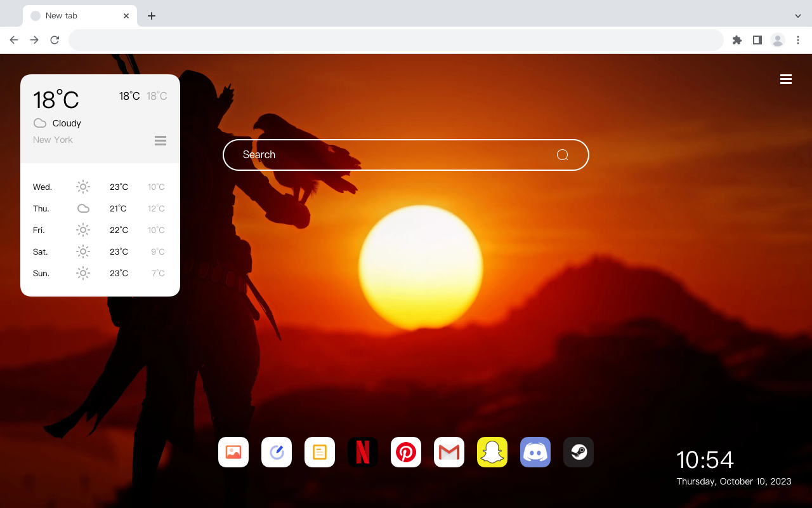This screenshot has height=508, width=812.
Task: Launch the Netflix shortcut
Action: point(363,452)
